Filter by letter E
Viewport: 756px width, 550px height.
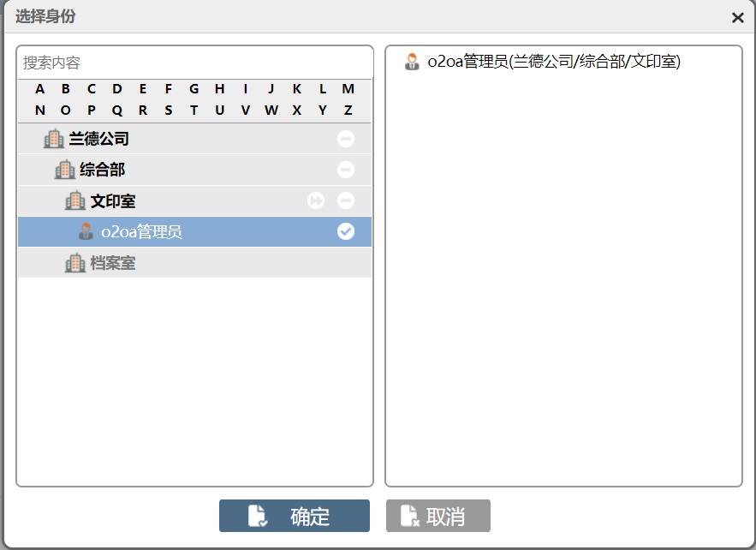click(143, 89)
